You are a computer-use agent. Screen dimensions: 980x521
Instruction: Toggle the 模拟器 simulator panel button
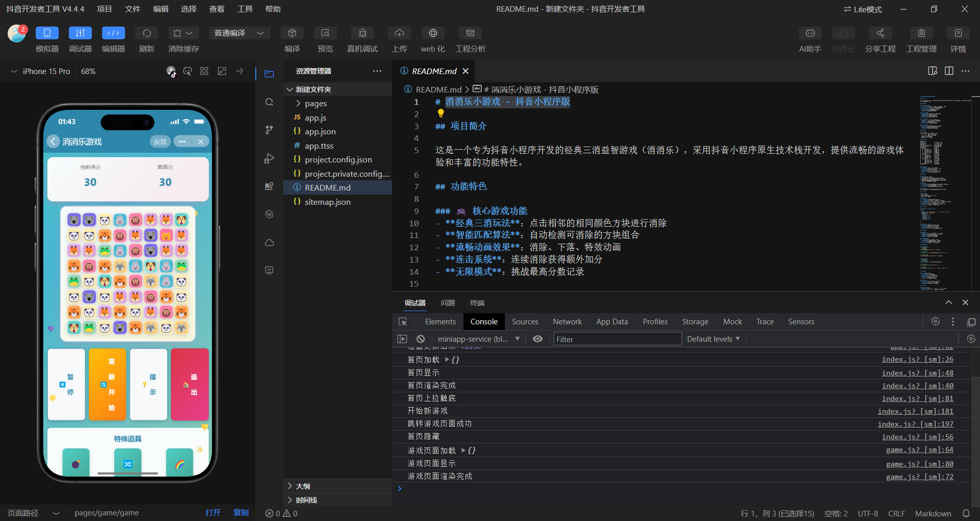(47, 33)
